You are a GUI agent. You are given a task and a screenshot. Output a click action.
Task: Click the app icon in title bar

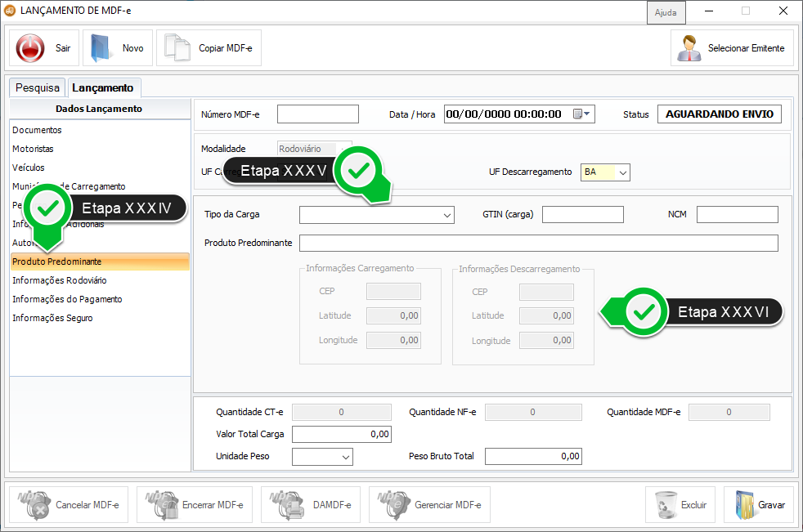pyautogui.click(x=10, y=11)
